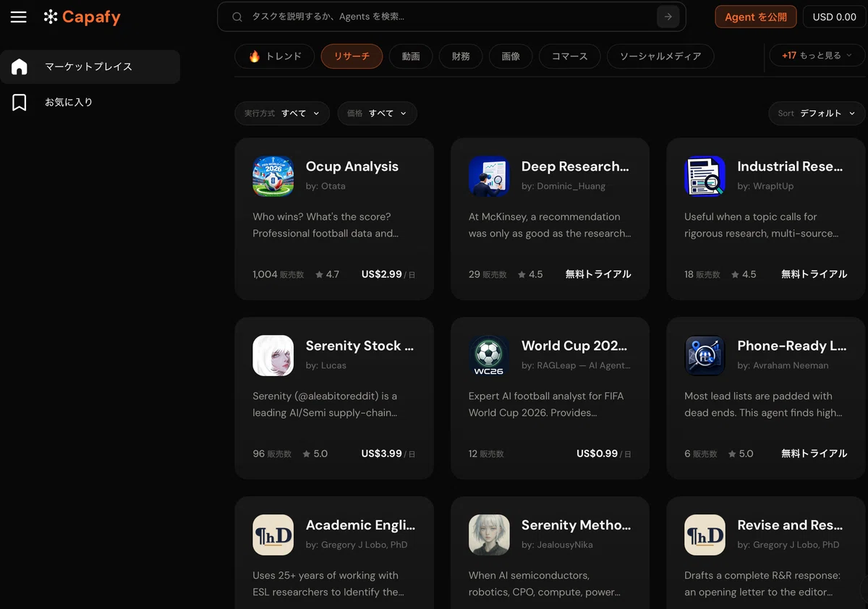The width and height of the screenshot is (868, 609).
Task: Click the 無料トライアル label on Industrial Research
Action: click(814, 274)
